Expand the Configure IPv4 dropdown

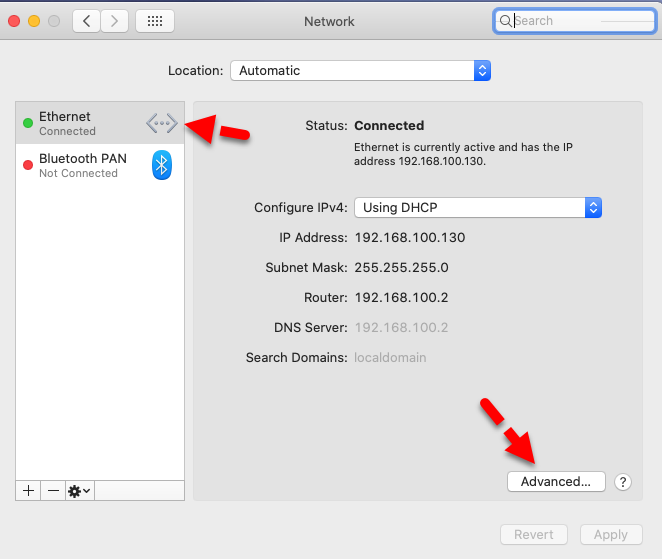tap(478, 208)
